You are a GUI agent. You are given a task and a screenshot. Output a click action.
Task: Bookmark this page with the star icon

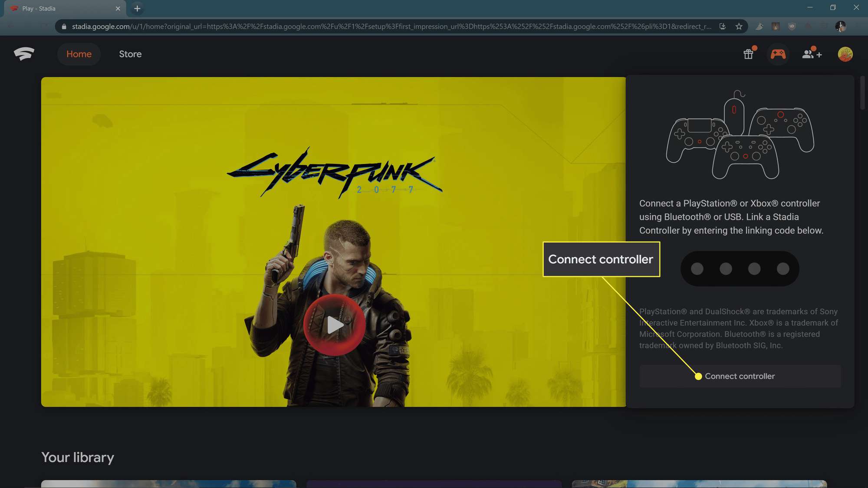point(739,26)
